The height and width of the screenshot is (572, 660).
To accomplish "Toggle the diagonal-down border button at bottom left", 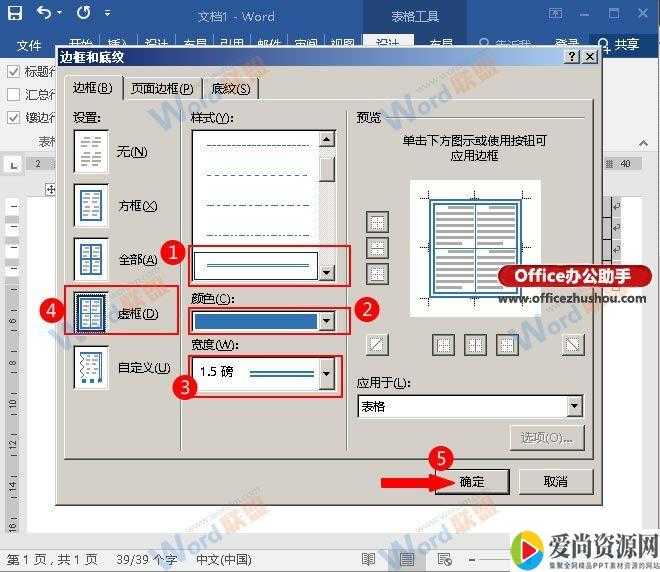I will click(378, 345).
